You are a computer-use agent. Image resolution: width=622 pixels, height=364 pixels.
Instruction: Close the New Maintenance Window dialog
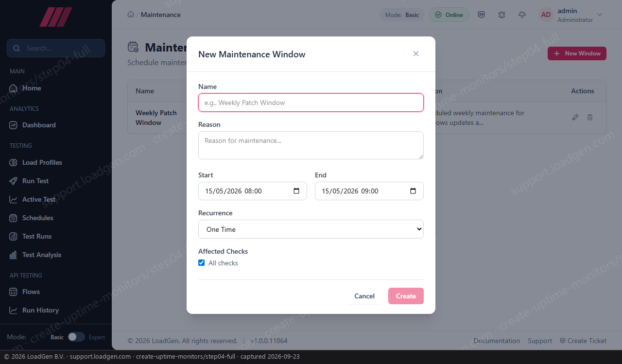[416, 54]
